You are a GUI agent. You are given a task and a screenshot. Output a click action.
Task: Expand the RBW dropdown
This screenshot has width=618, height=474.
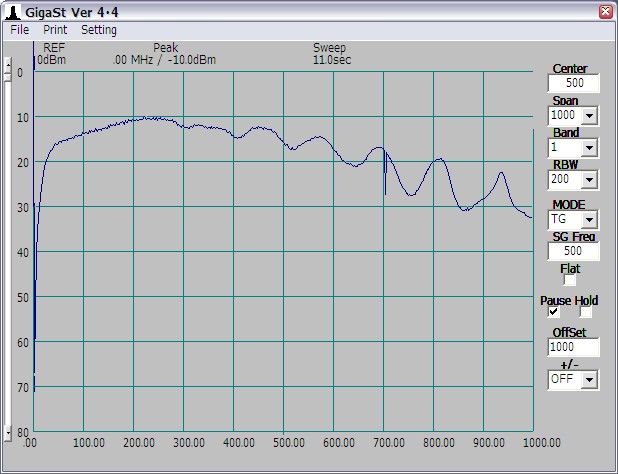tap(589, 180)
